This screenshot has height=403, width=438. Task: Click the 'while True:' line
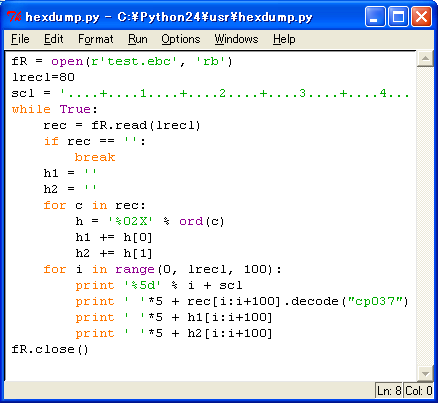point(55,109)
